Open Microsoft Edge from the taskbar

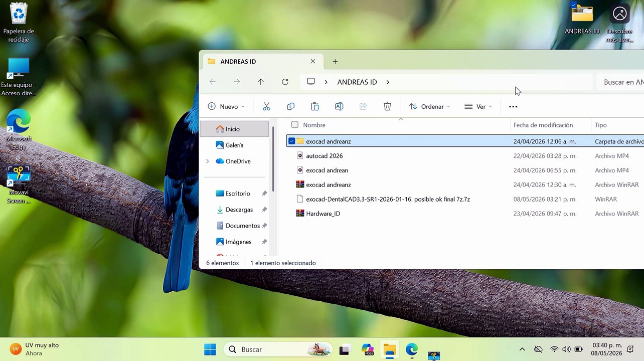coord(412,349)
